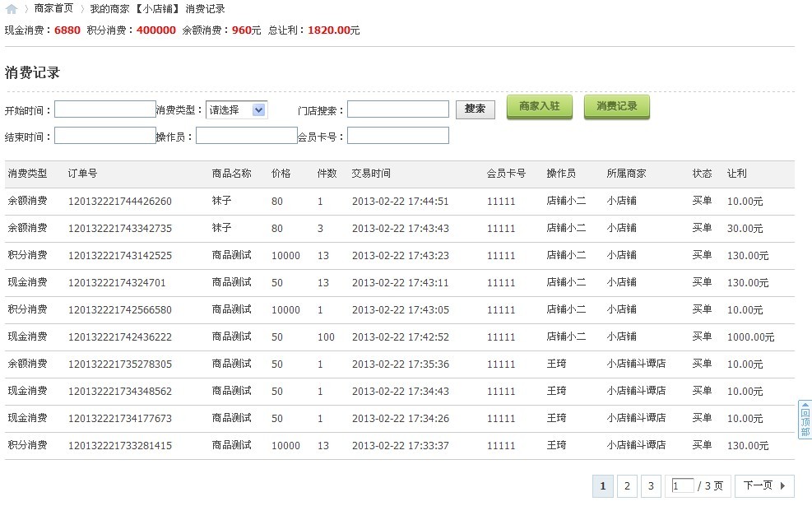
Task: Select order number 120132221735278305
Action: tap(119, 364)
